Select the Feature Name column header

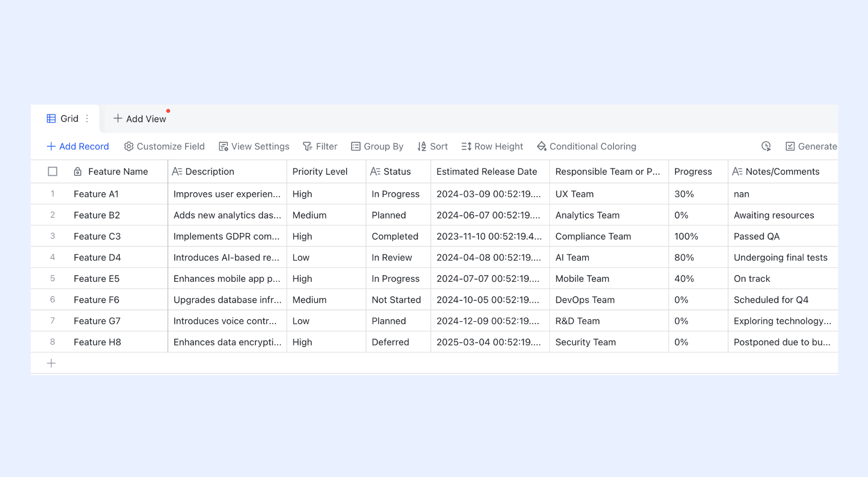pos(118,172)
